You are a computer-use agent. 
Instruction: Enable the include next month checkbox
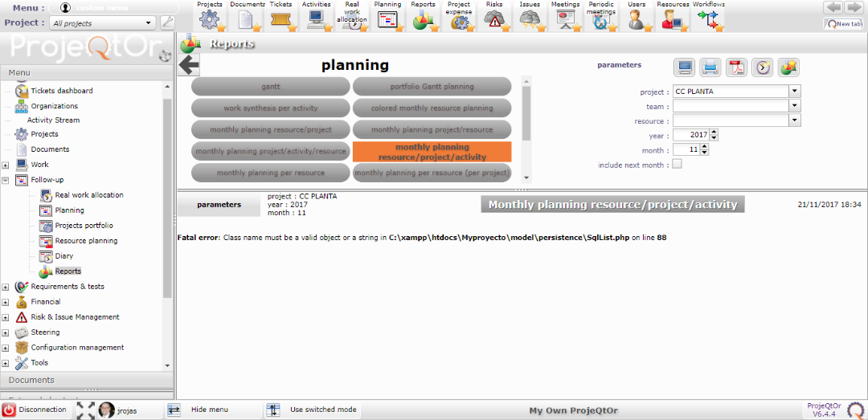point(677,165)
